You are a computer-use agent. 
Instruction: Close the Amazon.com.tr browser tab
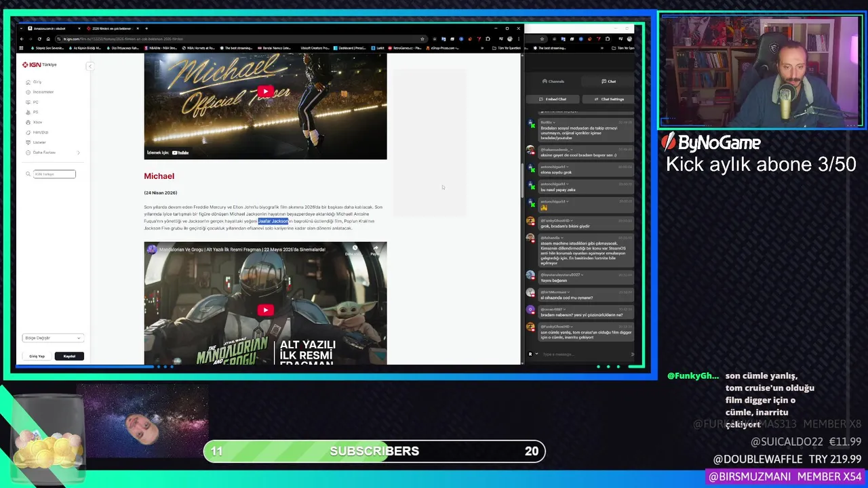[x=79, y=28]
